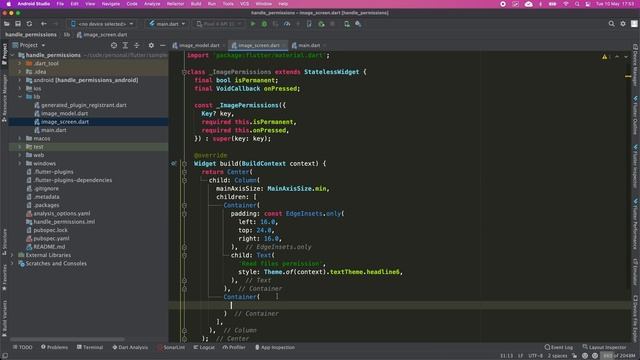This screenshot has width=640, height=360.
Task: Click the Save All toolbar icon
Action: (x=18, y=24)
